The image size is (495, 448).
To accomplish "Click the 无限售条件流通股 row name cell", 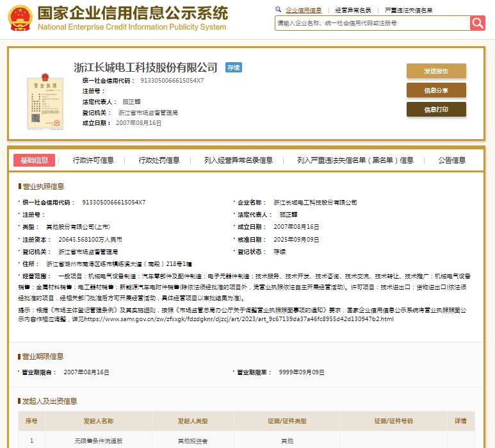I will point(98,441).
